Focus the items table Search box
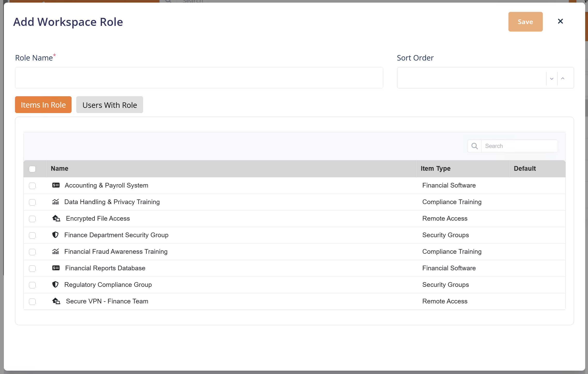Screen dimensions: 588x374 (x=519, y=146)
